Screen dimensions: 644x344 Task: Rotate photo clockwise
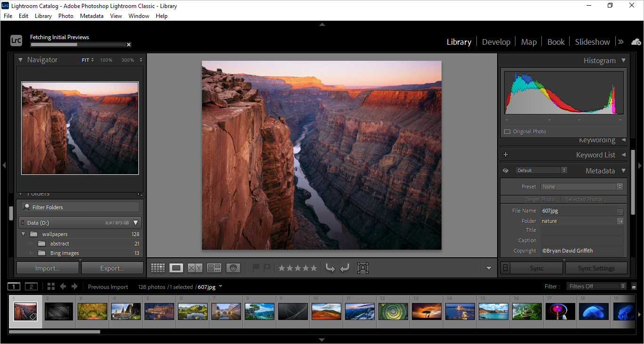pos(345,268)
